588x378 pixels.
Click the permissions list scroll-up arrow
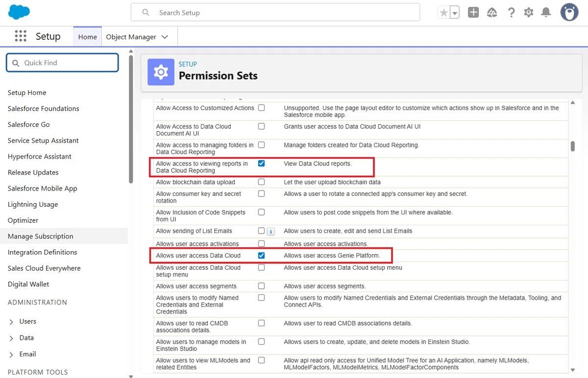coord(573,102)
